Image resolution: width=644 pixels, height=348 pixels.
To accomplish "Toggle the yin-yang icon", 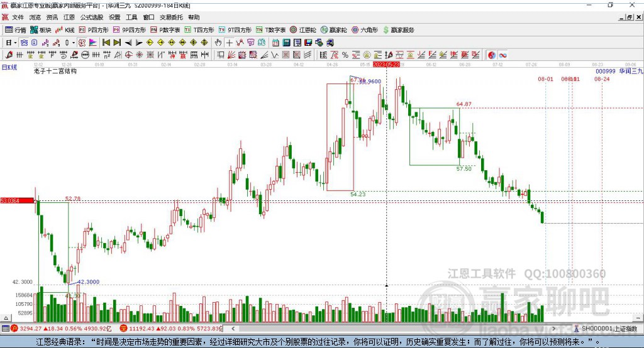I will pyautogui.click(x=492, y=55).
